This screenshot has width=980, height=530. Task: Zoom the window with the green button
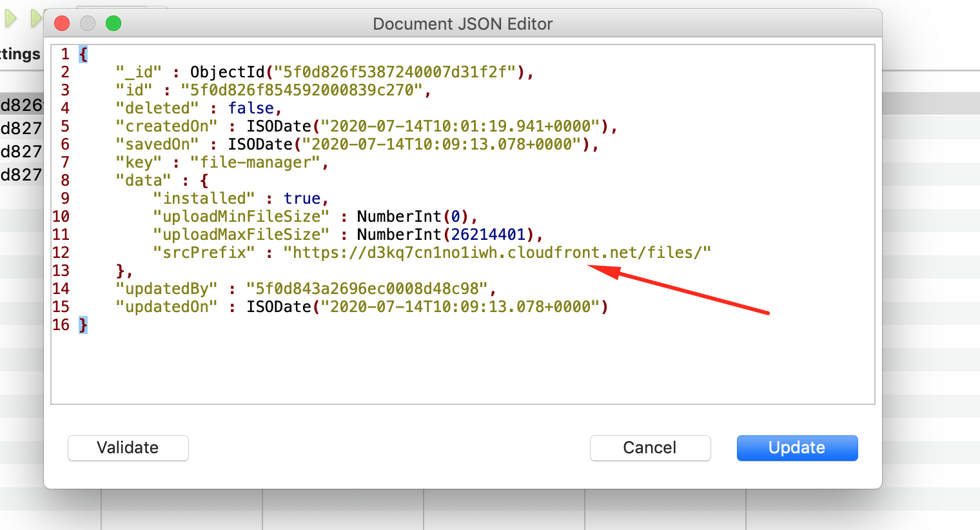(x=113, y=24)
